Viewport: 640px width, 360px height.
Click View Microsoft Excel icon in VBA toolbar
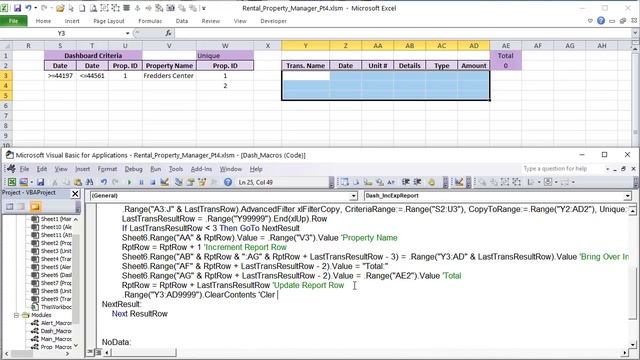point(12,182)
